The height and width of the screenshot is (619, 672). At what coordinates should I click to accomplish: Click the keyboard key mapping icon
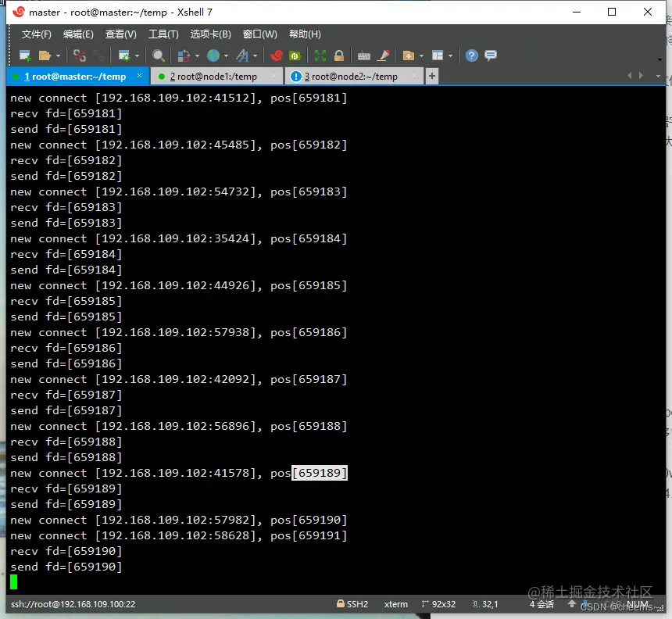point(364,55)
